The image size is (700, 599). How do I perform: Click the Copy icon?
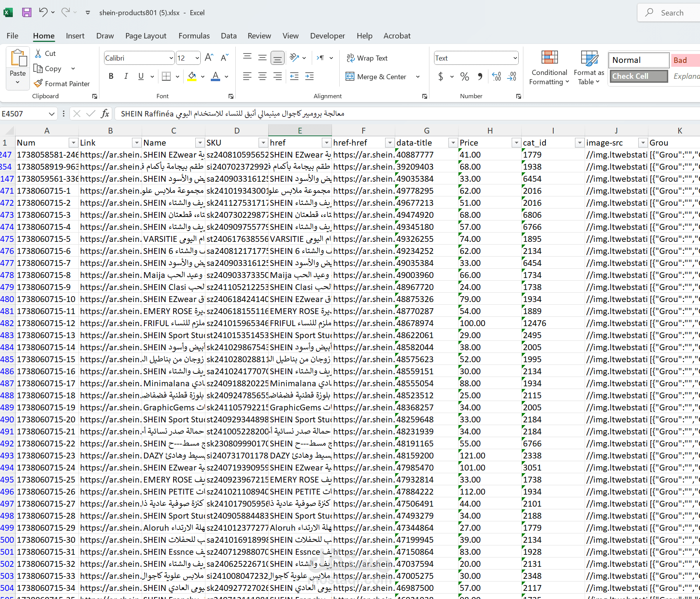[x=38, y=69]
